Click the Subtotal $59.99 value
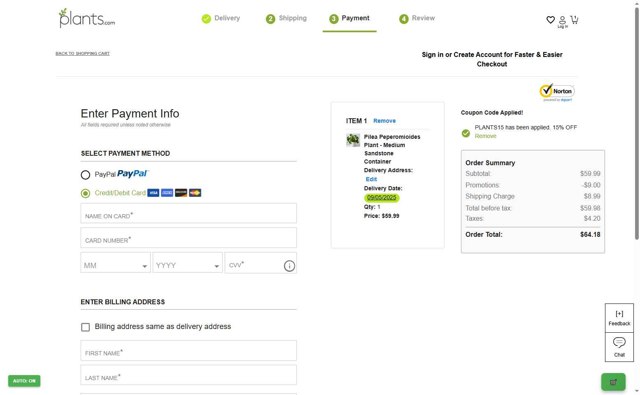This screenshot has width=640, height=395. click(x=590, y=174)
